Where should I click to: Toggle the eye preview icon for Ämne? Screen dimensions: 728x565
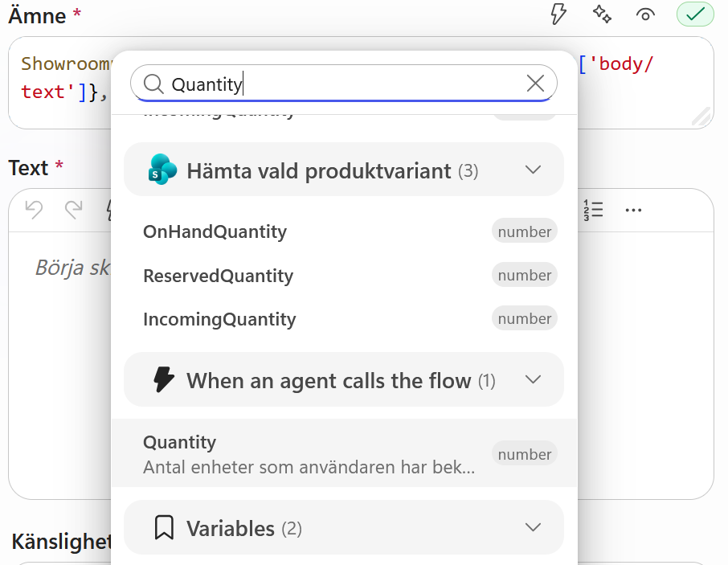click(645, 14)
